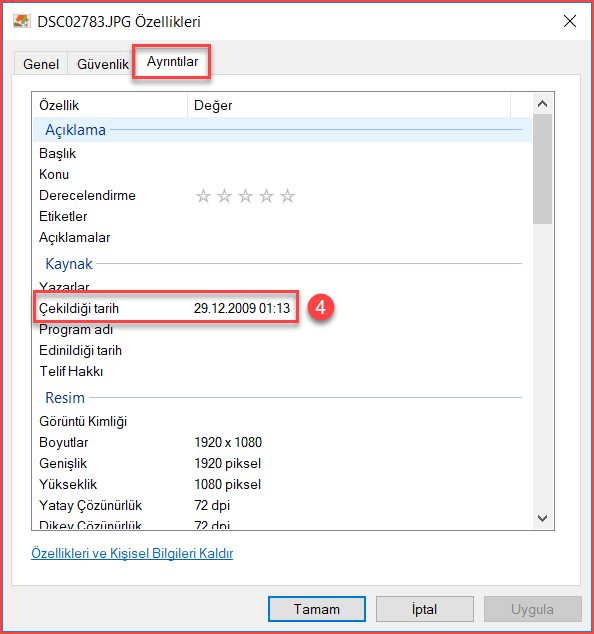The height and width of the screenshot is (634, 594).
Task: Select the Çekildiği tarih label
Action: coord(79,309)
